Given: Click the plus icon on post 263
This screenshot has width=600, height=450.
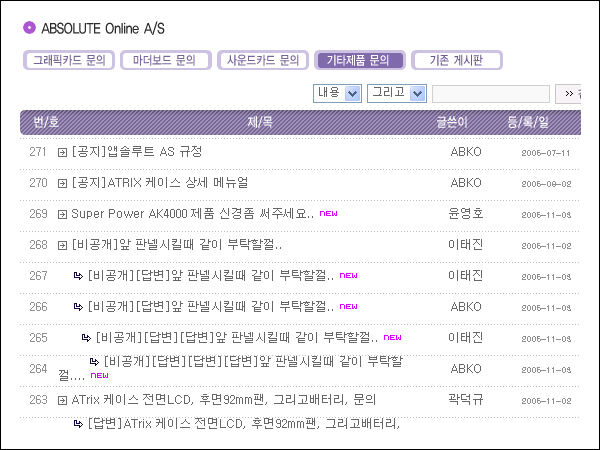Looking at the screenshot, I should [x=62, y=400].
